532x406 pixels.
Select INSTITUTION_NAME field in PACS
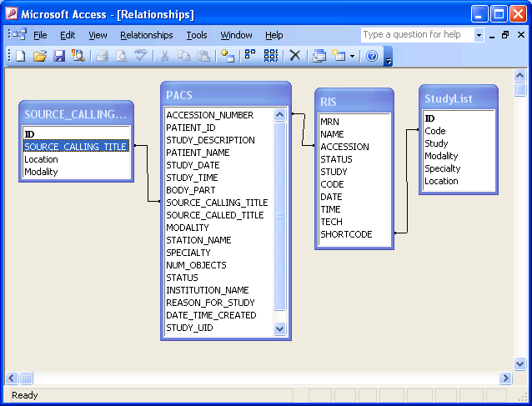coord(208,290)
